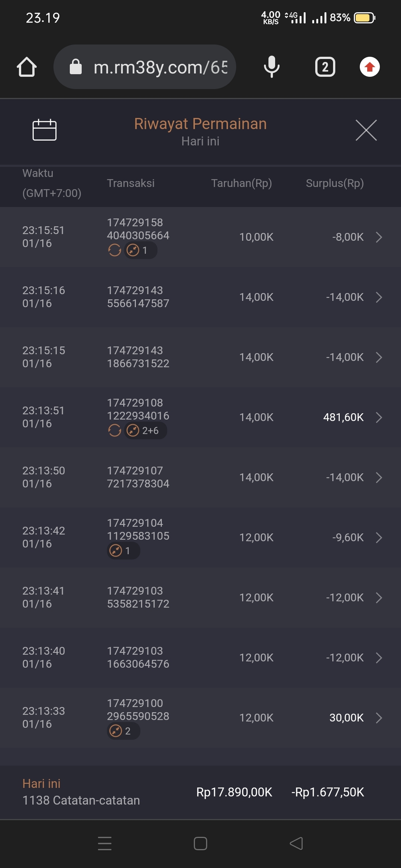Open Android recent apps navigation button
The height and width of the screenshot is (868, 401).
tap(105, 843)
